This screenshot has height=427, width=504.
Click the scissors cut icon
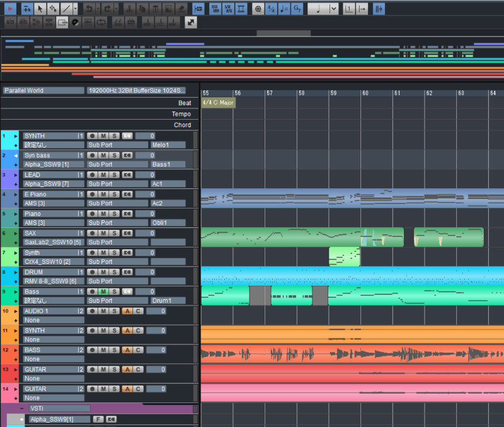(x=130, y=9)
